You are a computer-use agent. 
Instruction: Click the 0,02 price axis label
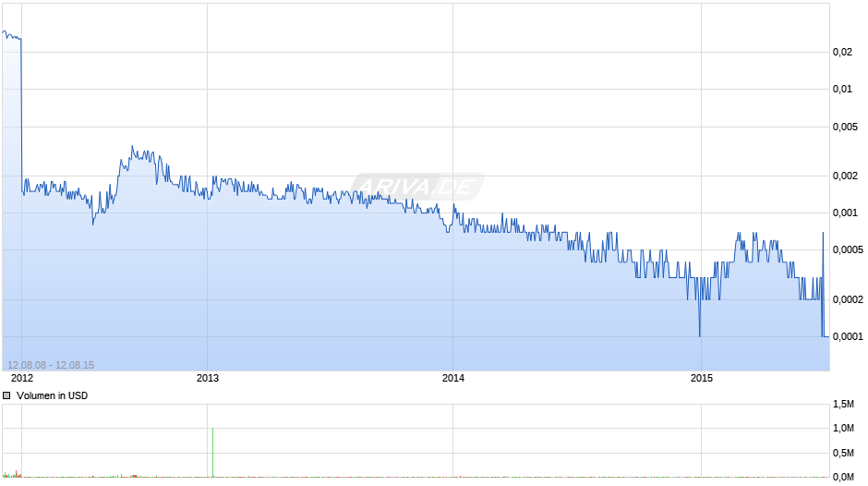842,52
